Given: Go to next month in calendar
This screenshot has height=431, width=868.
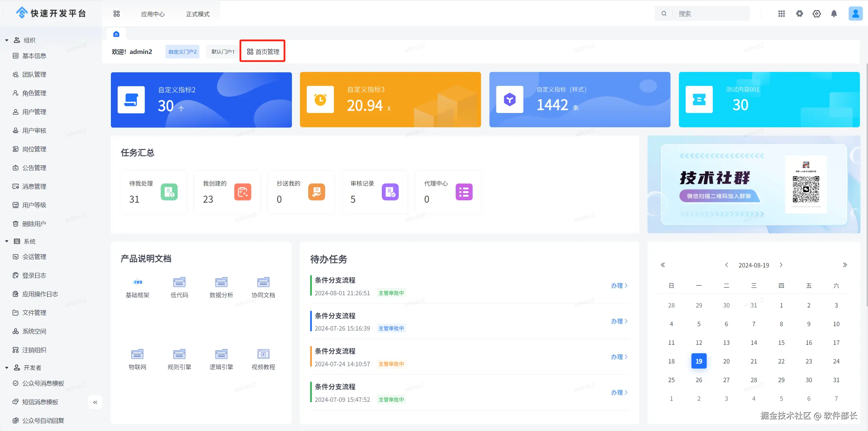Looking at the screenshot, I should (x=781, y=265).
